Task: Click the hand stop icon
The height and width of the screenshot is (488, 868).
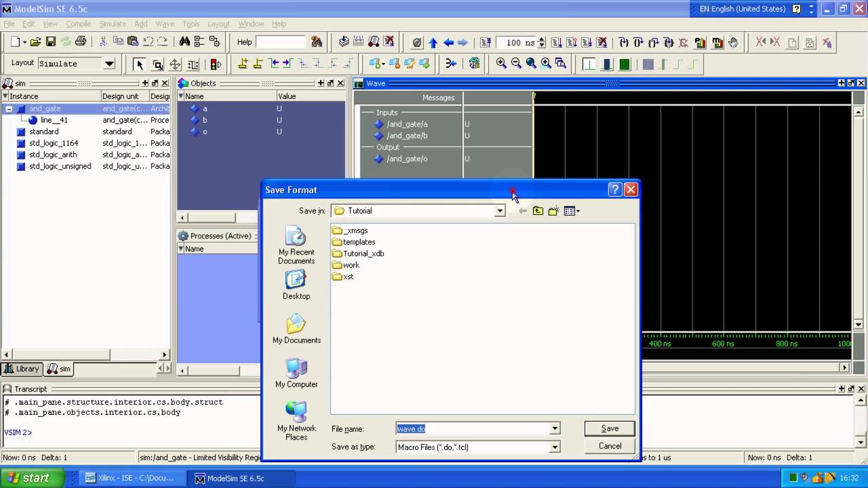Action: 733,43
